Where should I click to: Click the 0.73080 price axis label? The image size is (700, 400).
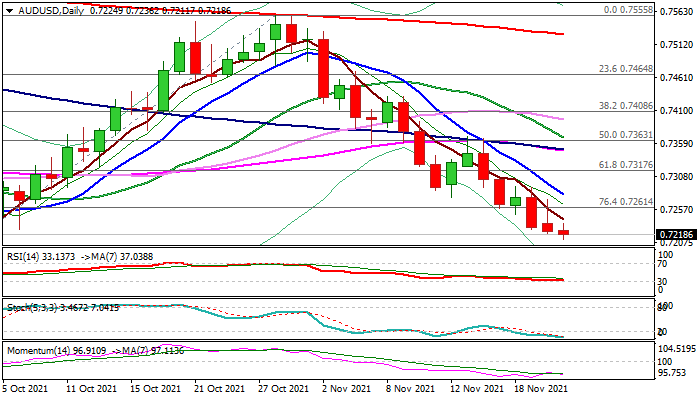pyautogui.click(x=677, y=176)
